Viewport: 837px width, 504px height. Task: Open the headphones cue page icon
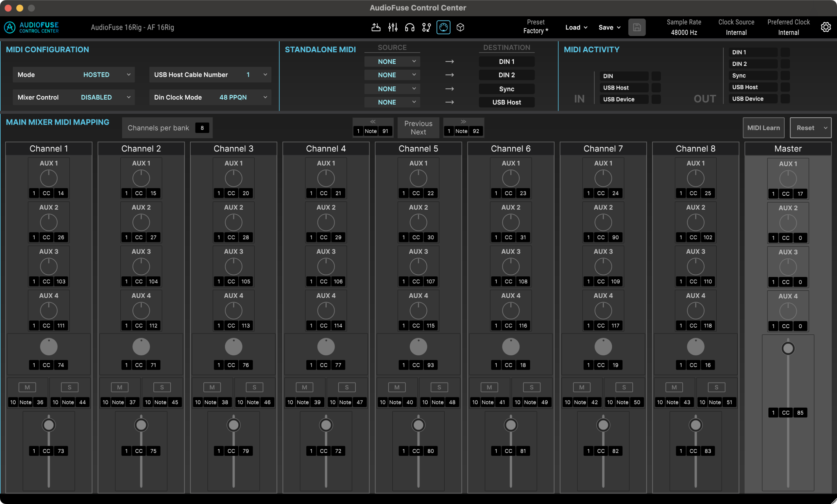(410, 27)
